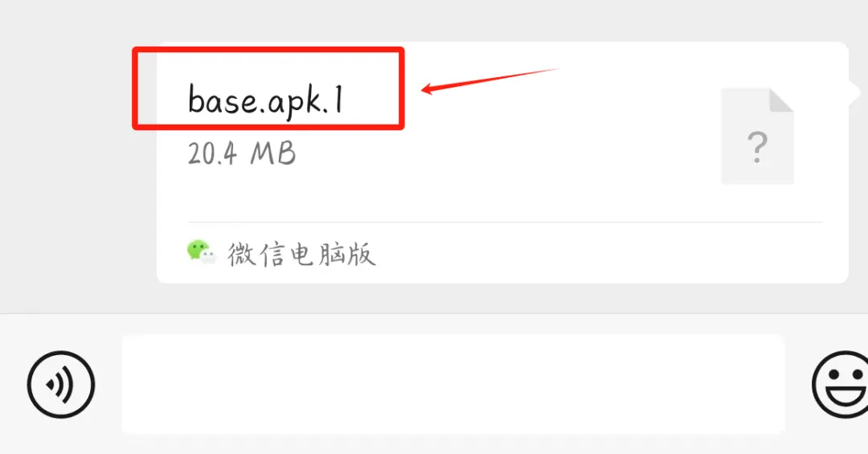This screenshot has width=868, height=454.
Task: Click the unknown file type document icon
Action: click(x=758, y=137)
